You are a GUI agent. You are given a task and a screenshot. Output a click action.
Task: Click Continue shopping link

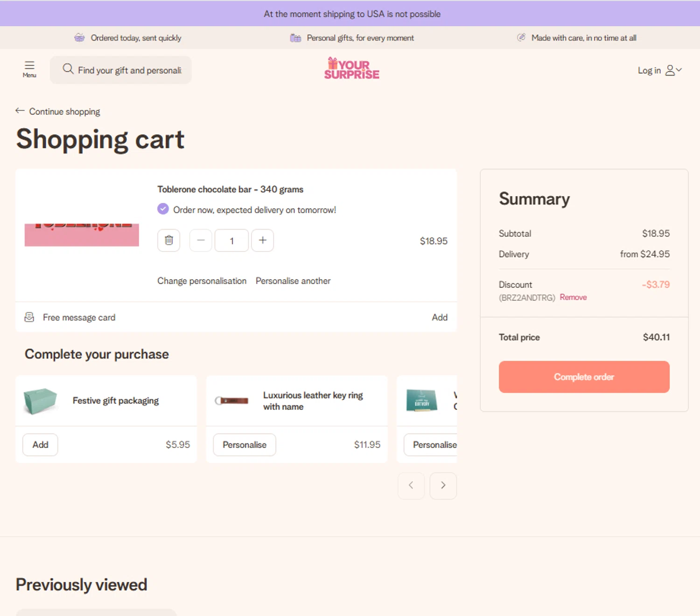pos(64,112)
